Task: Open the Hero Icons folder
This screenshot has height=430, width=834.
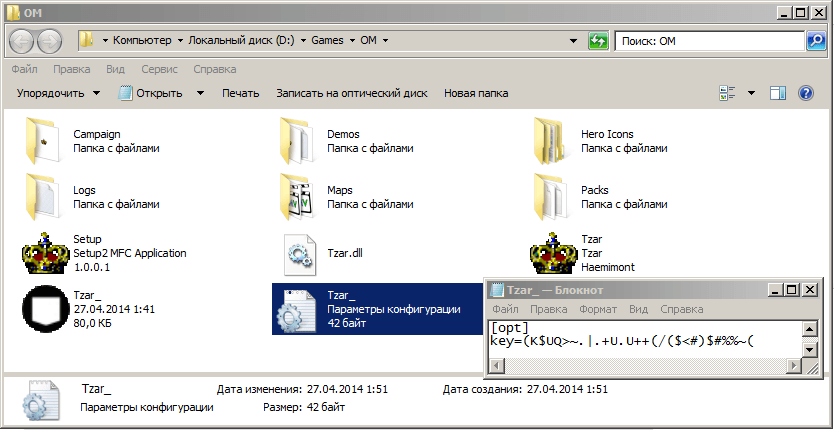Action: (x=553, y=140)
